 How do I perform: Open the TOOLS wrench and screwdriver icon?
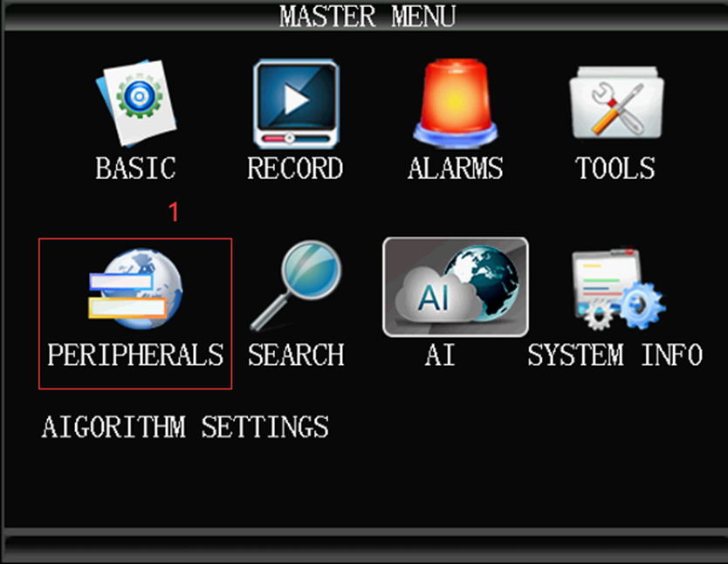tap(616, 103)
